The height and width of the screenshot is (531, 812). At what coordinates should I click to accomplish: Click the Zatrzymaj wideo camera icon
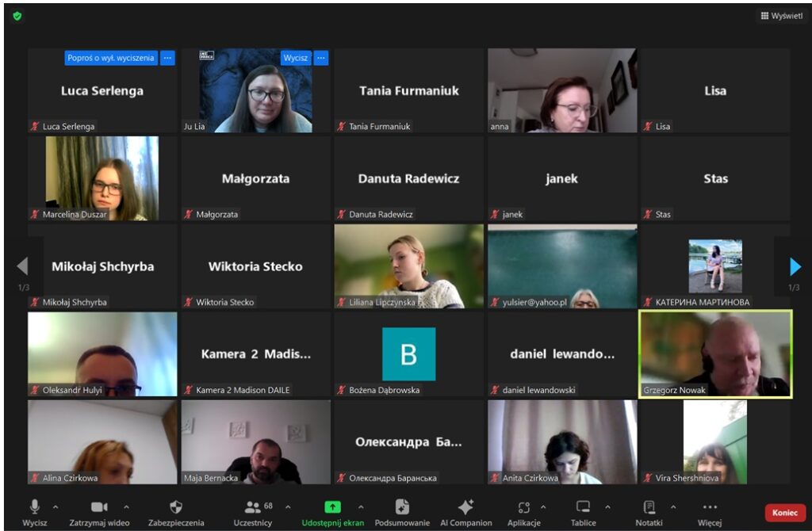click(99, 507)
